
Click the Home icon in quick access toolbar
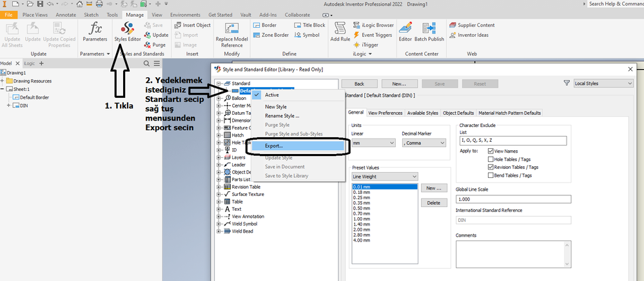pyautogui.click(x=79, y=4)
